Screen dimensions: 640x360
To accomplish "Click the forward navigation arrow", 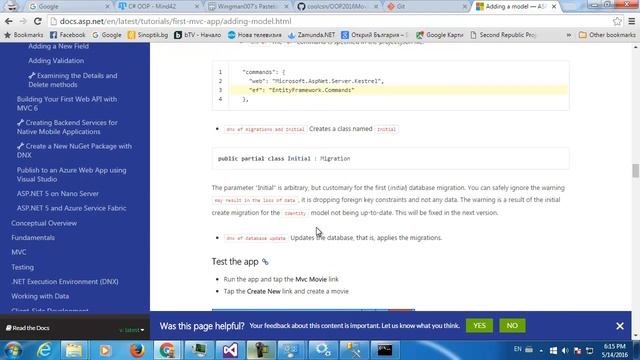I will point(23,21).
